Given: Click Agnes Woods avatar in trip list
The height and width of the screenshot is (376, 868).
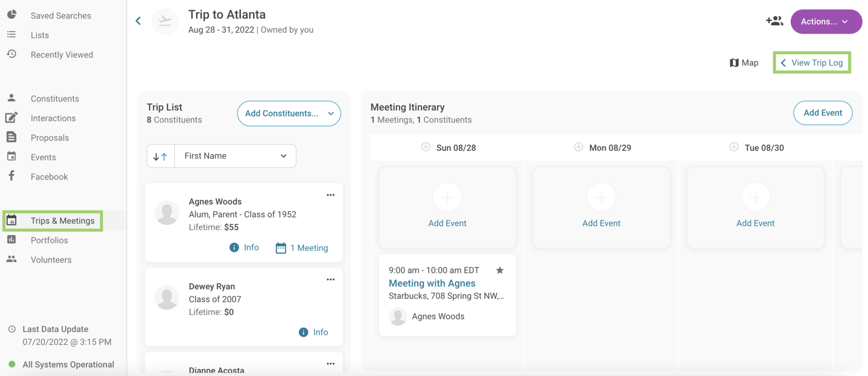Looking at the screenshot, I should click(x=167, y=213).
